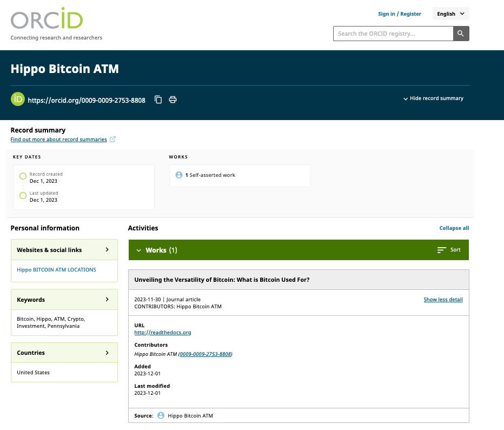Click the Sort icon in the Works bar

click(442, 250)
